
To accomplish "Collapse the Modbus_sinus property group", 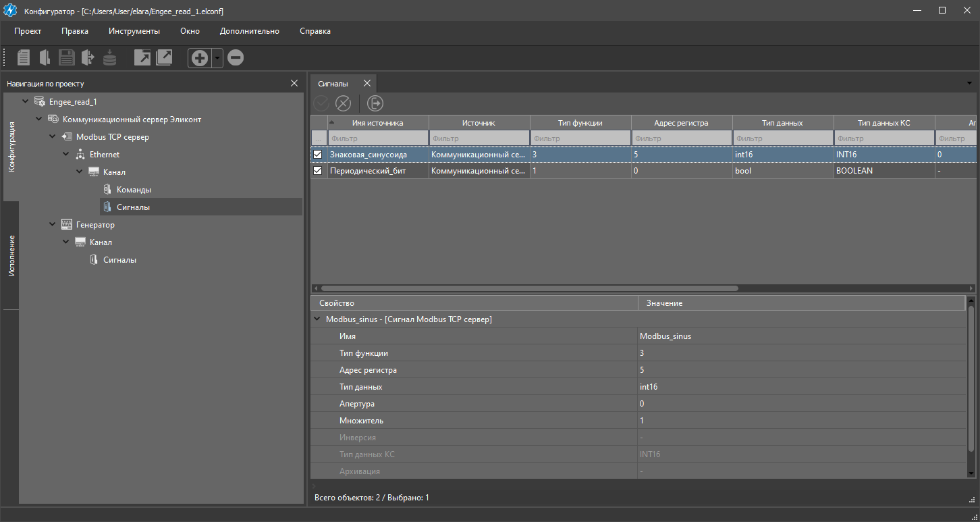I will click(317, 319).
